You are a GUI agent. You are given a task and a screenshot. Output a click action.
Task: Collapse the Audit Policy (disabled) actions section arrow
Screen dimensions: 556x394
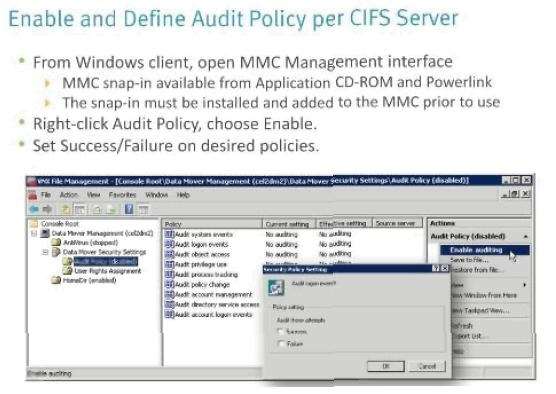point(526,237)
